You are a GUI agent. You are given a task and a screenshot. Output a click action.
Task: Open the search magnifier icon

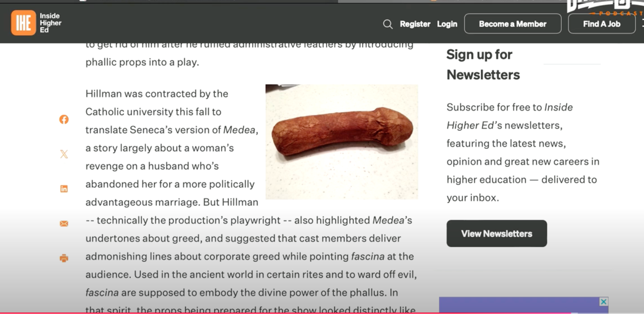click(x=388, y=24)
